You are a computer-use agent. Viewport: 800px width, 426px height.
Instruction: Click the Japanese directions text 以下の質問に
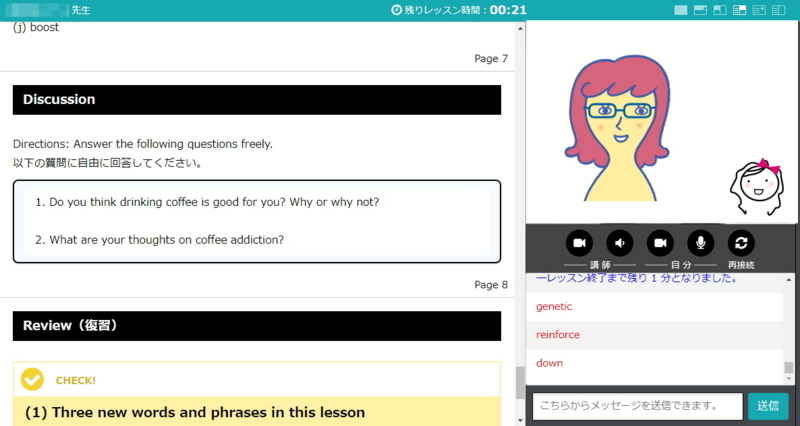point(108,164)
